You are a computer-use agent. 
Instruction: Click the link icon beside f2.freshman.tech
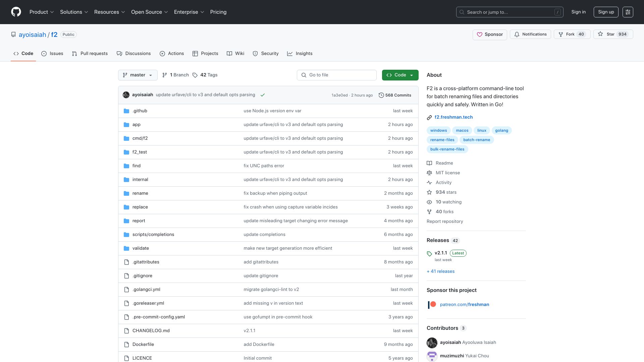429,118
